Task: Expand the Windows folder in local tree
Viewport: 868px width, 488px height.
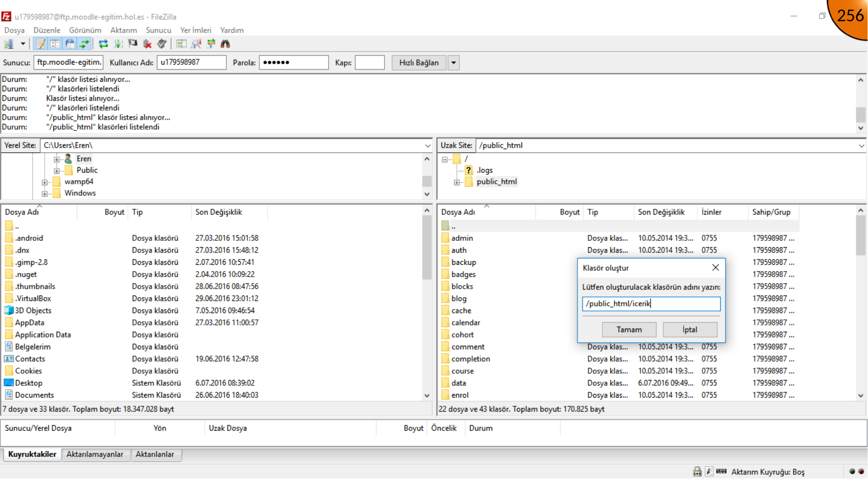Action: [44, 194]
